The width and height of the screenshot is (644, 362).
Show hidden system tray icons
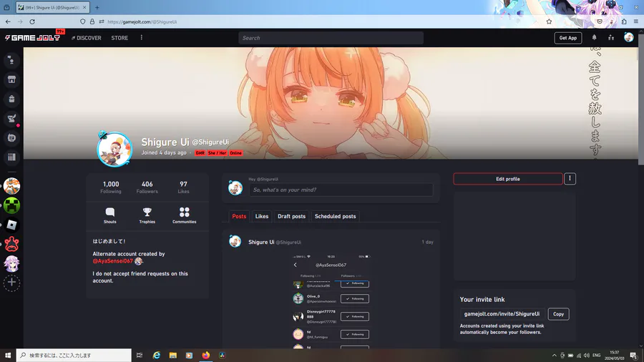[554, 356]
